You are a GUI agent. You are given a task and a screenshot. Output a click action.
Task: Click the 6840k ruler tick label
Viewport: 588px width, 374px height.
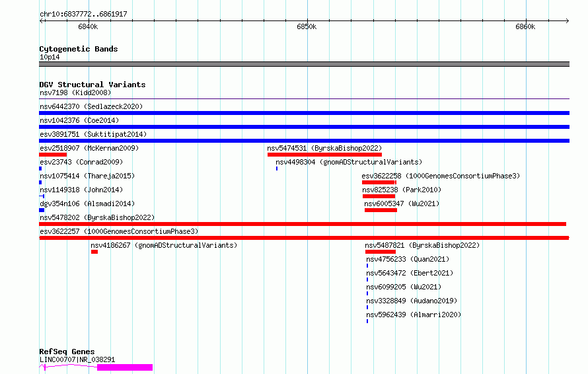pos(88,26)
